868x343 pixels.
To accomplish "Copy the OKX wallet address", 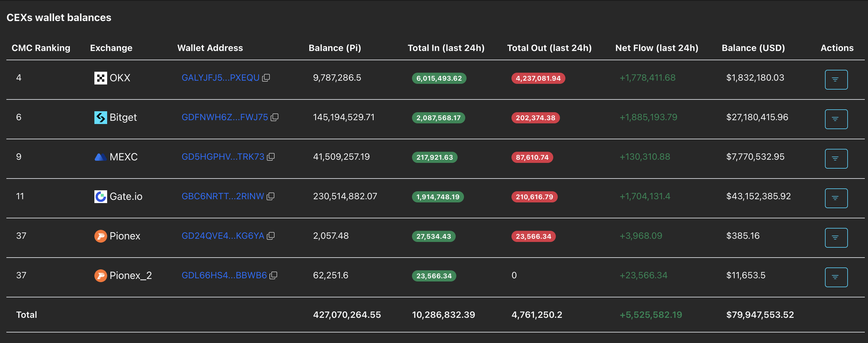I will click(x=266, y=78).
